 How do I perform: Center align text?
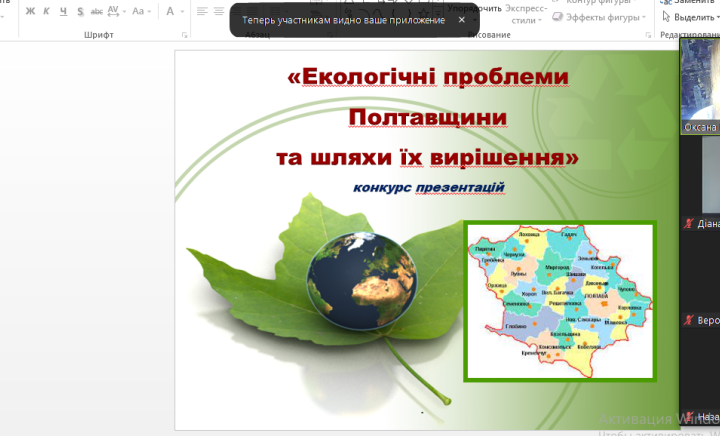click(219, 11)
